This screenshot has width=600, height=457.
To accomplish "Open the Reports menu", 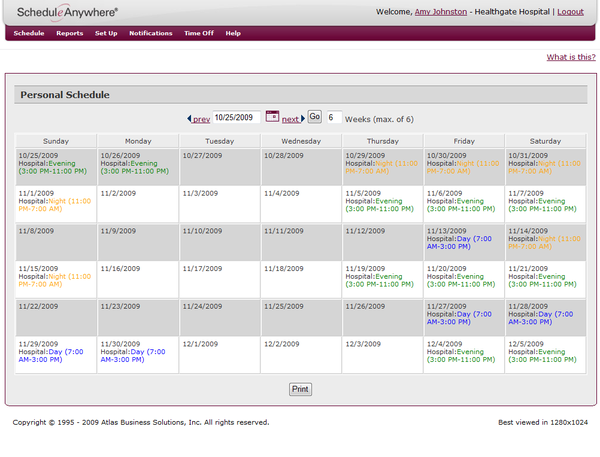I will pos(69,33).
